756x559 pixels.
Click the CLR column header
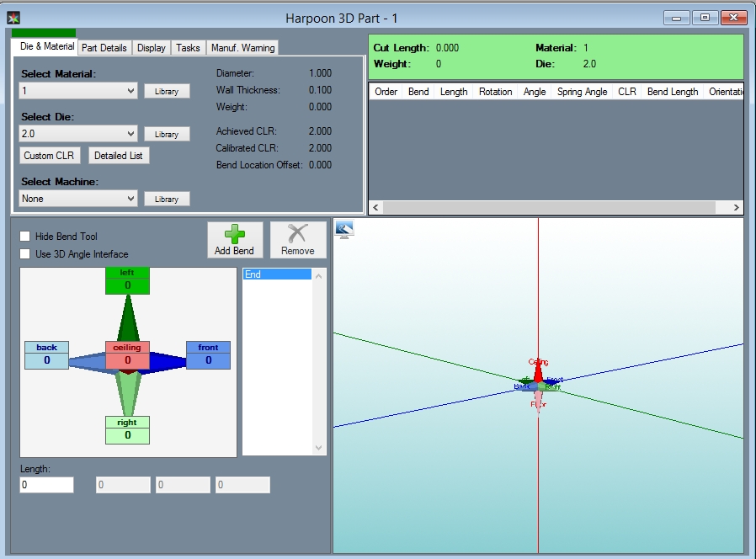627,92
